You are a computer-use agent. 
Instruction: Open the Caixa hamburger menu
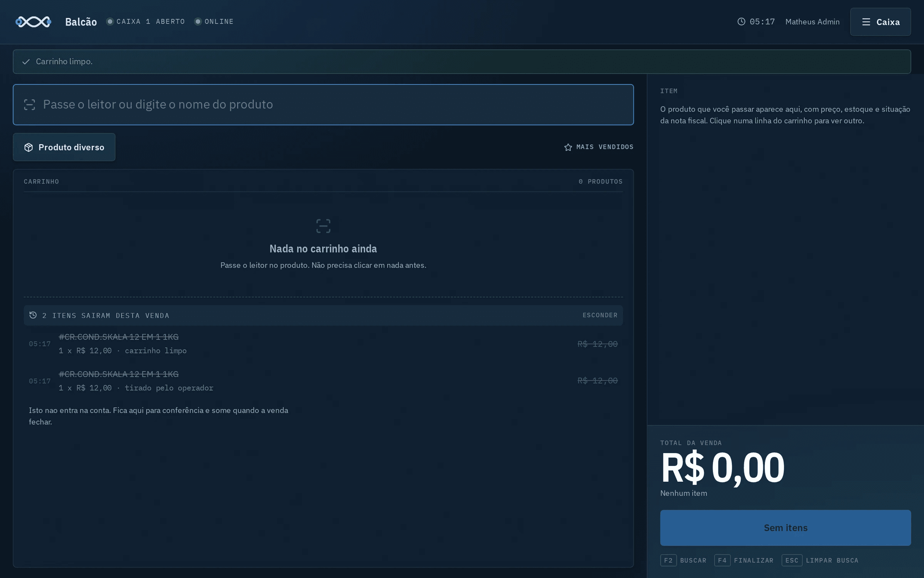click(880, 22)
